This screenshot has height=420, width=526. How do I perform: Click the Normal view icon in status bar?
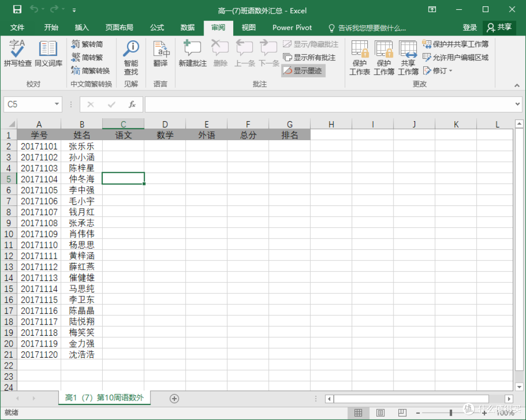tap(358, 413)
